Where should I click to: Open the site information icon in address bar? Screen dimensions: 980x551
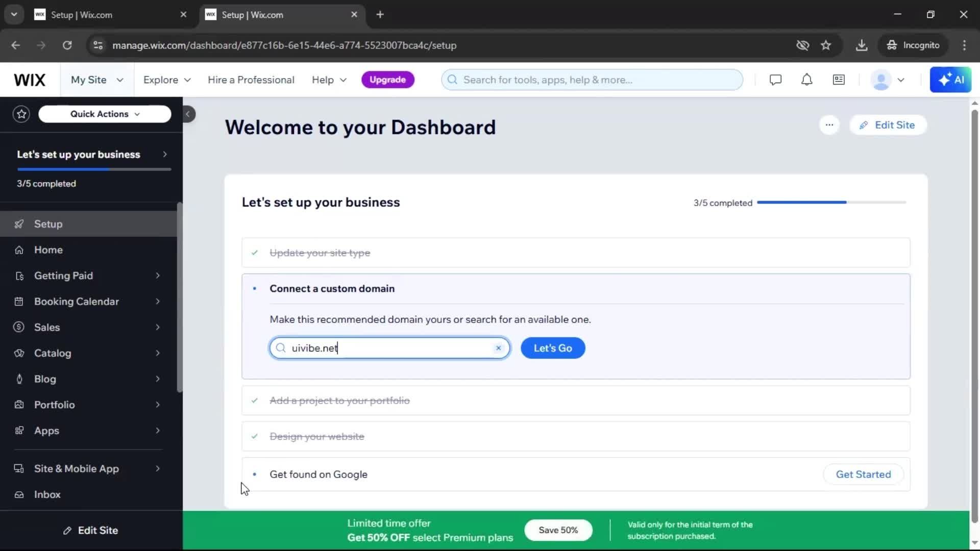point(98,45)
